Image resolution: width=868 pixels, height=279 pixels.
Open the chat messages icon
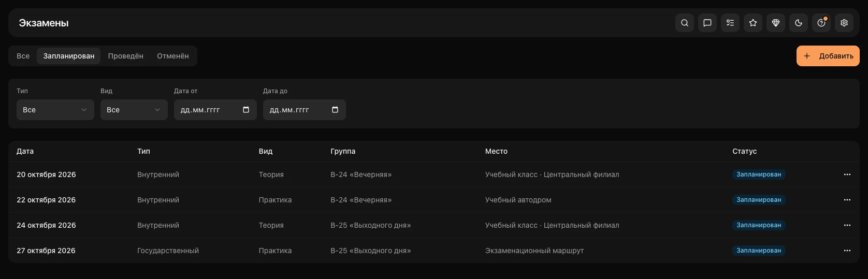coord(707,23)
